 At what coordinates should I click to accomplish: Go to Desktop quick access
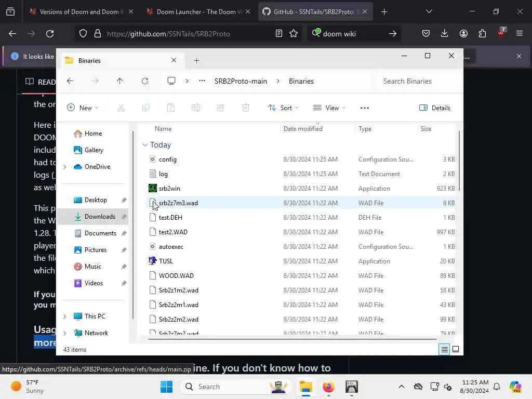coord(96,200)
